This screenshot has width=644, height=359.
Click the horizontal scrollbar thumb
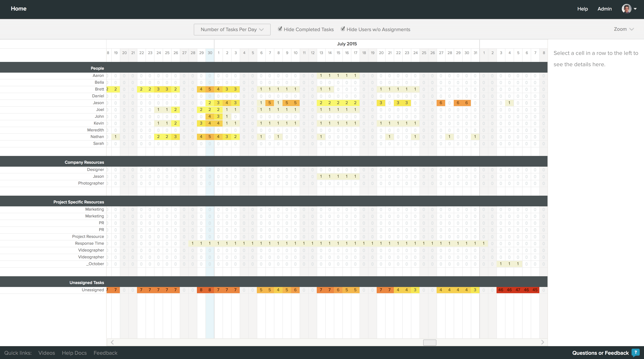[430, 342]
